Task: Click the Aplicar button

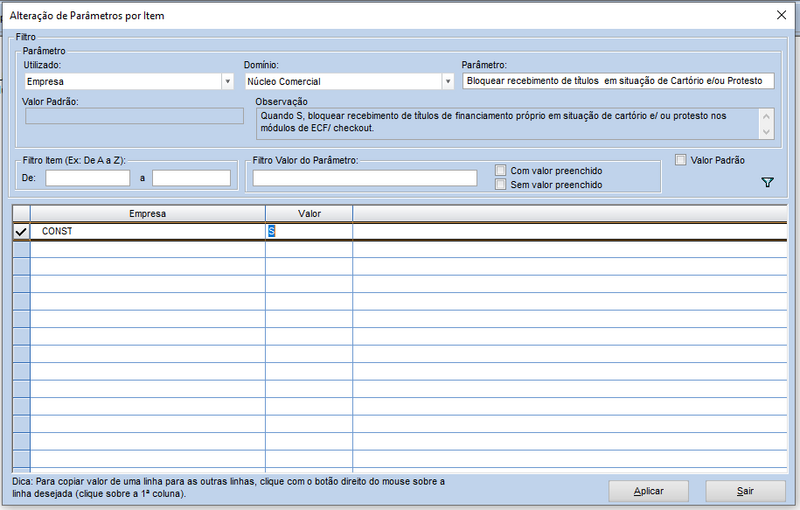Action: tap(648, 491)
